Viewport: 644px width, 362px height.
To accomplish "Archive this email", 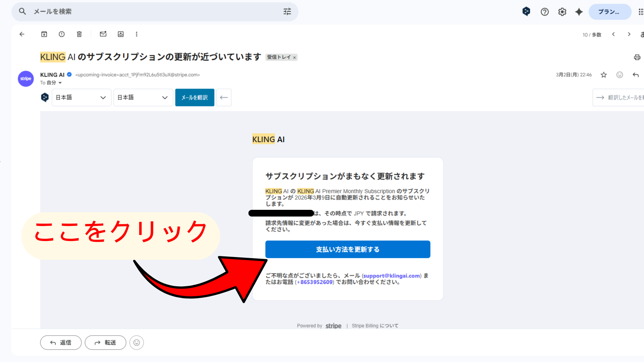I will click(44, 34).
